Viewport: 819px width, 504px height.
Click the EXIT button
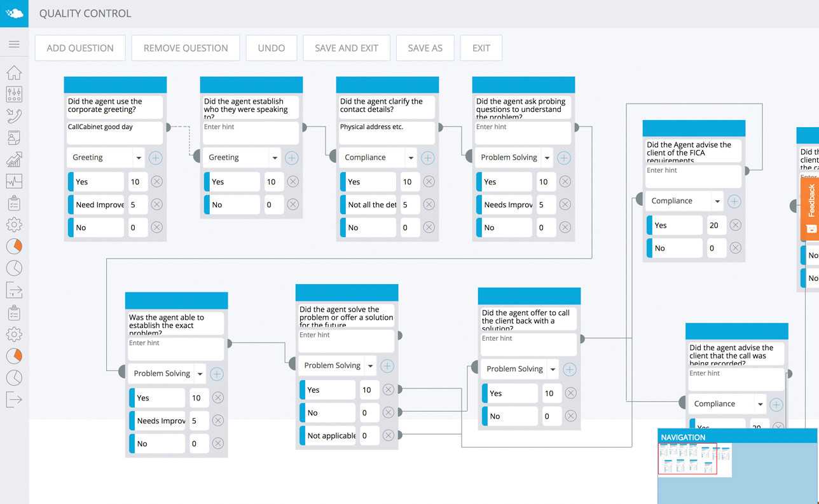(x=481, y=48)
